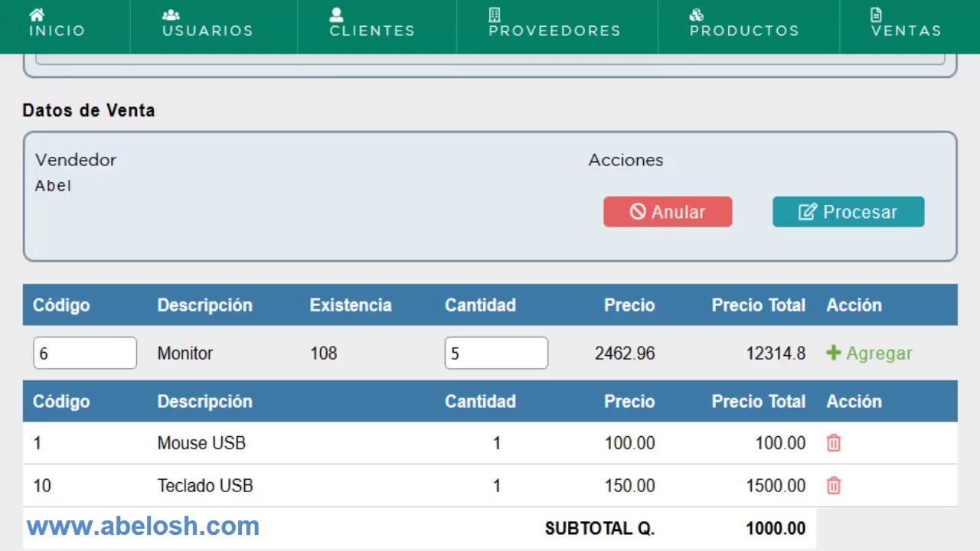Click code 10 in the Teclado row

tap(42, 486)
